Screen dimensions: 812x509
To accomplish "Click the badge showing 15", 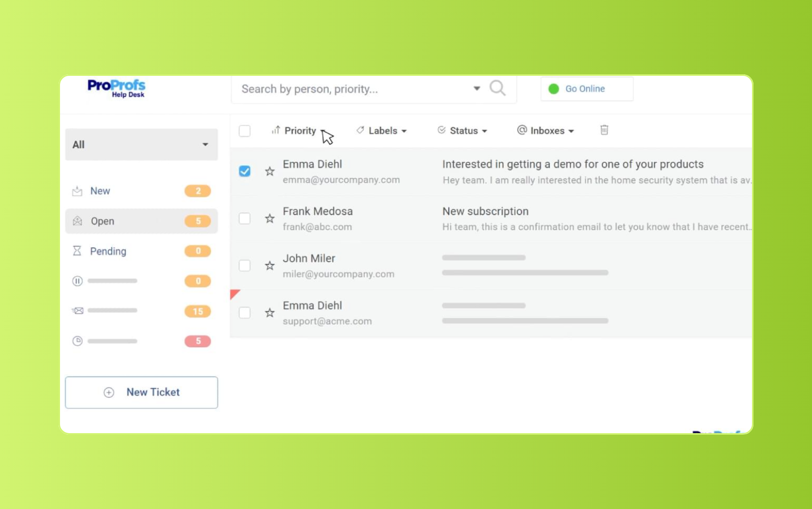I will [x=198, y=312].
